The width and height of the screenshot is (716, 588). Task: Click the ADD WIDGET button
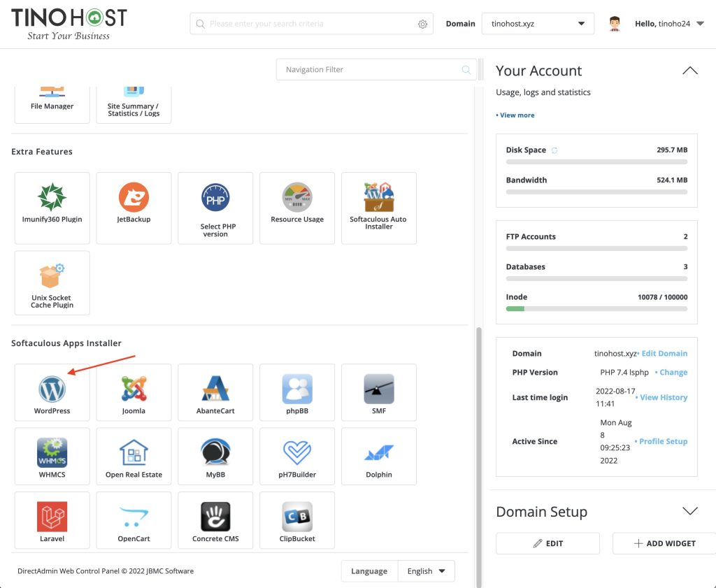click(x=664, y=543)
